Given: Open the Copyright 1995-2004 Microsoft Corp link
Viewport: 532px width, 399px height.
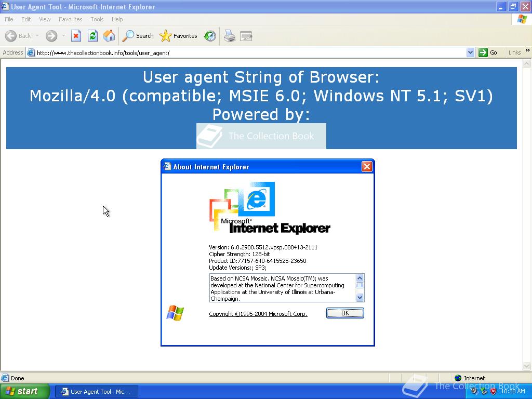Looking at the screenshot, I should click(x=258, y=314).
